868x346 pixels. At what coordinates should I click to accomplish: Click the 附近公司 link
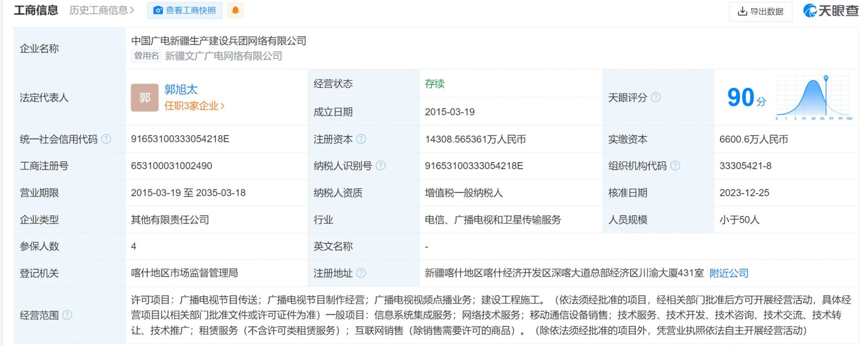pyautogui.click(x=729, y=273)
